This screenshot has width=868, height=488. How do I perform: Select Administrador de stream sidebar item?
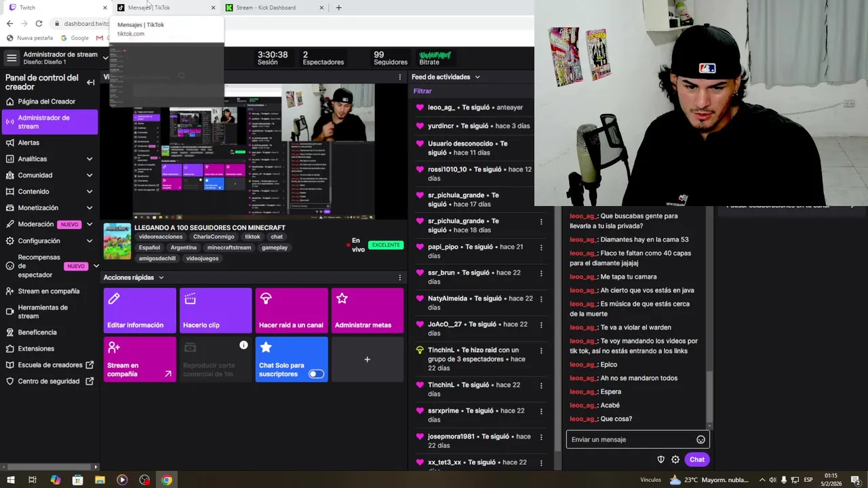point(49,122)
